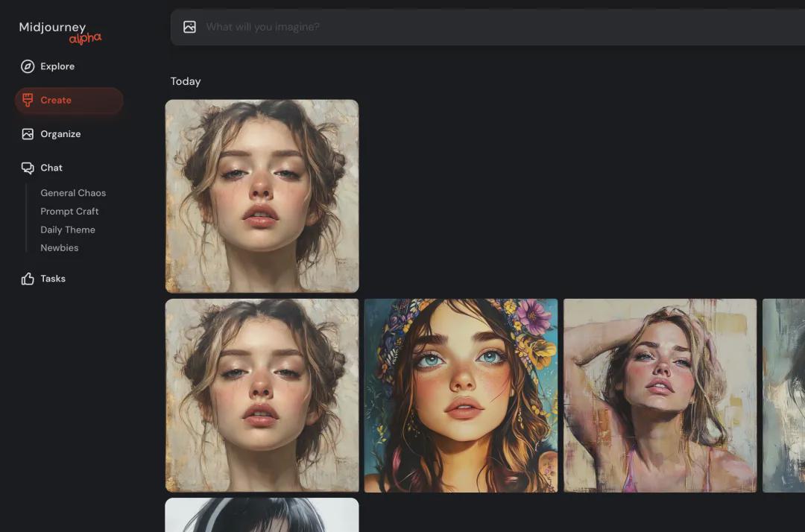Click the Tasks thumbs-up icon
This screenshot has height=532, width=805.
point(28,279)
